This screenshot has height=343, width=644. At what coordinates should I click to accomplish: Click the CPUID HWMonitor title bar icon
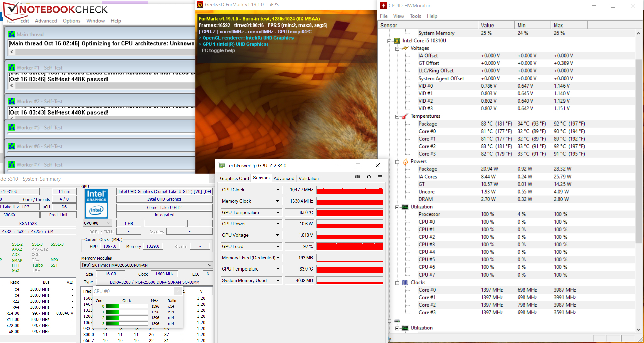coord(384,5)
